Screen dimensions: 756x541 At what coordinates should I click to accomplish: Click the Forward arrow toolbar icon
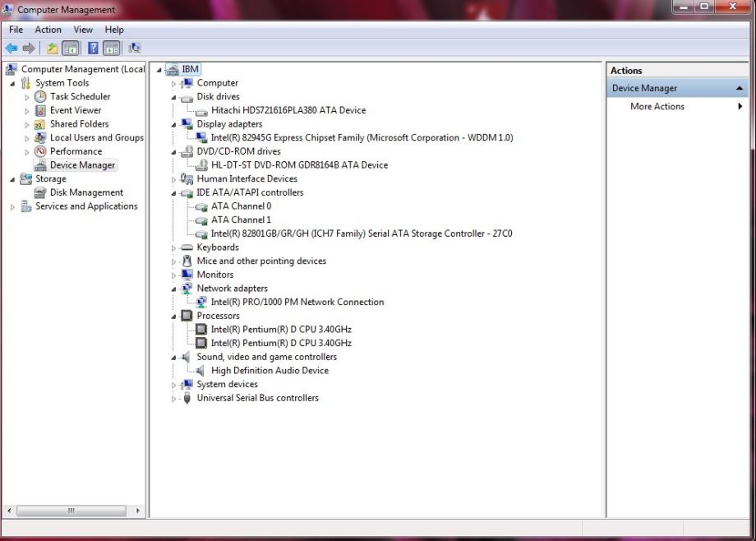tap(29, 48)
